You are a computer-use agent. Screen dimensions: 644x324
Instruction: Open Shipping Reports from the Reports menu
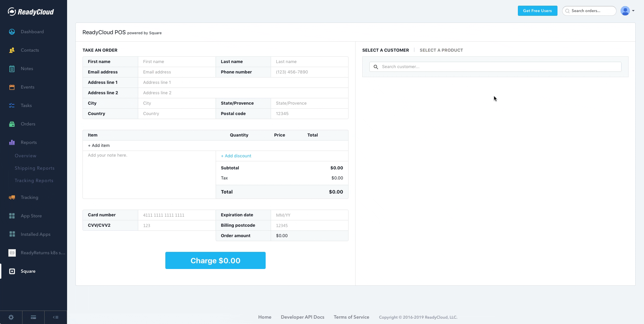(35, 168)
